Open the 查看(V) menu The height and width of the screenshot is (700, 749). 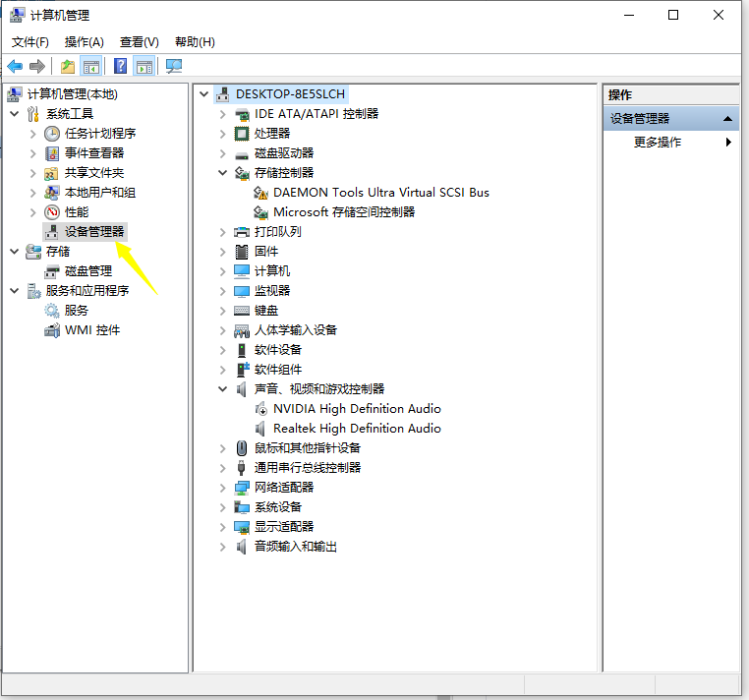click(139, 42)
